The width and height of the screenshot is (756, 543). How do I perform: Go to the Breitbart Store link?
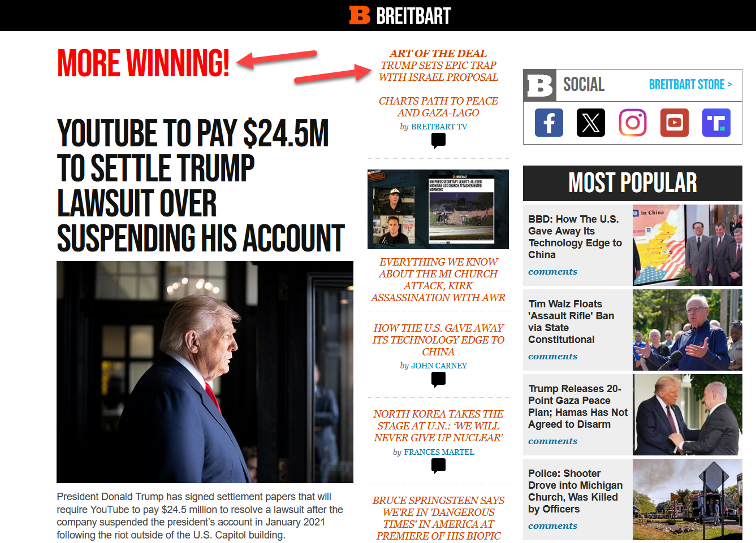click(690, 85)
